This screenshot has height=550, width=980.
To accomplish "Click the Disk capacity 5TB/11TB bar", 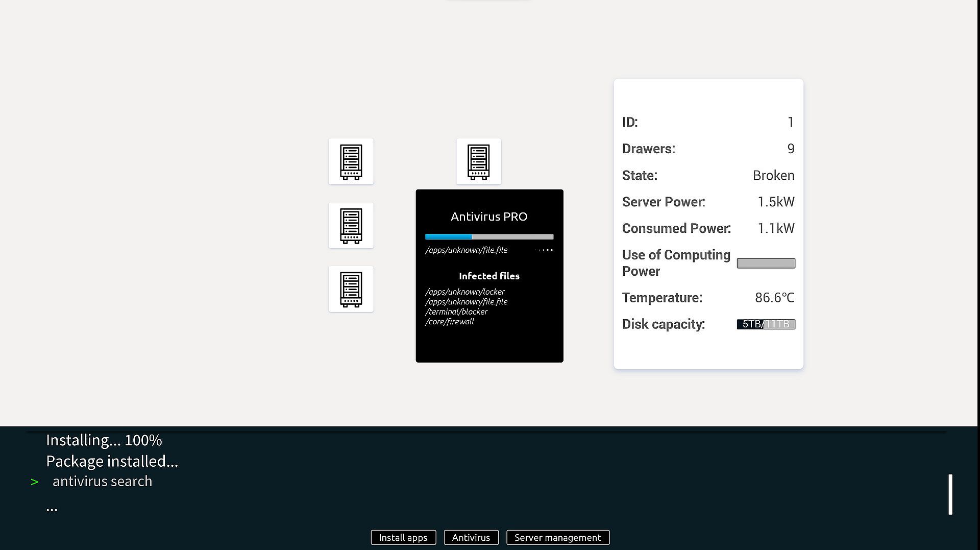I will [766, 324].
